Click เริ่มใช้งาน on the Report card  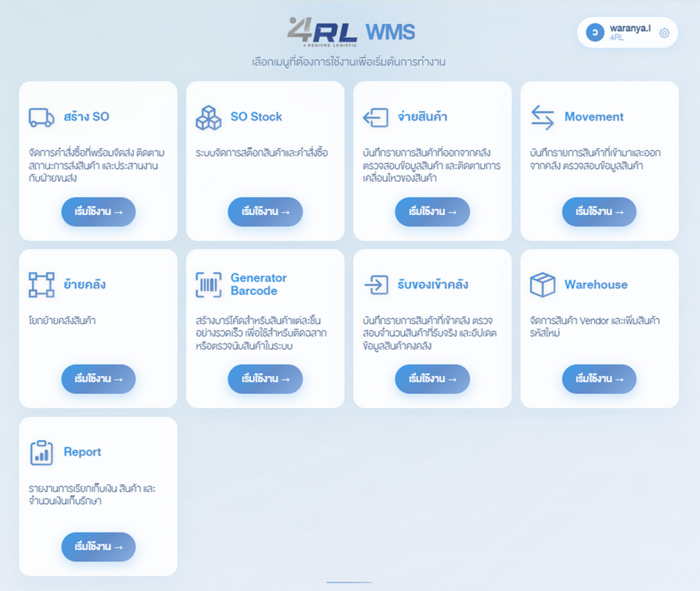pyautogui.click(x=98, y=547)
